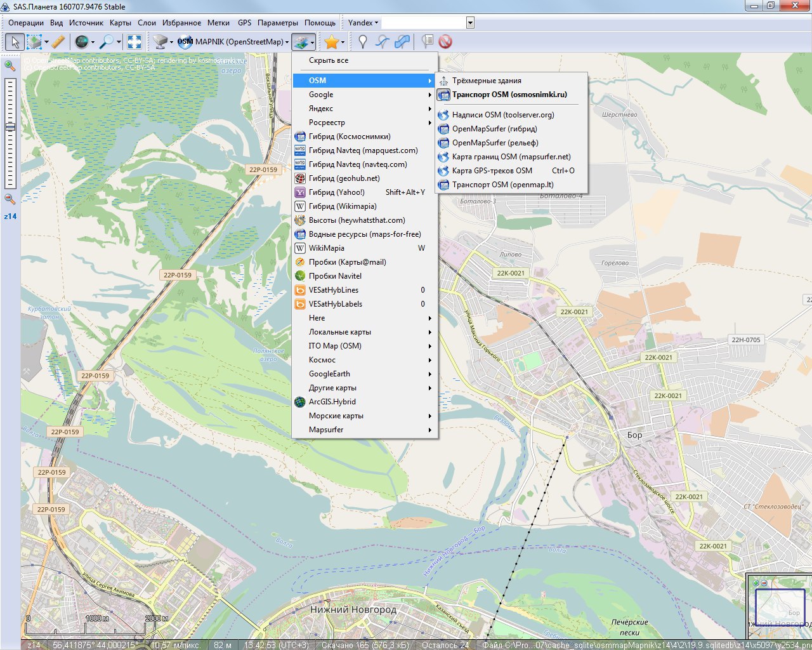Expand the Google layers submenu
Image resolution: width=812 pixels, height=650 pixels.
[x=365, y=95]
